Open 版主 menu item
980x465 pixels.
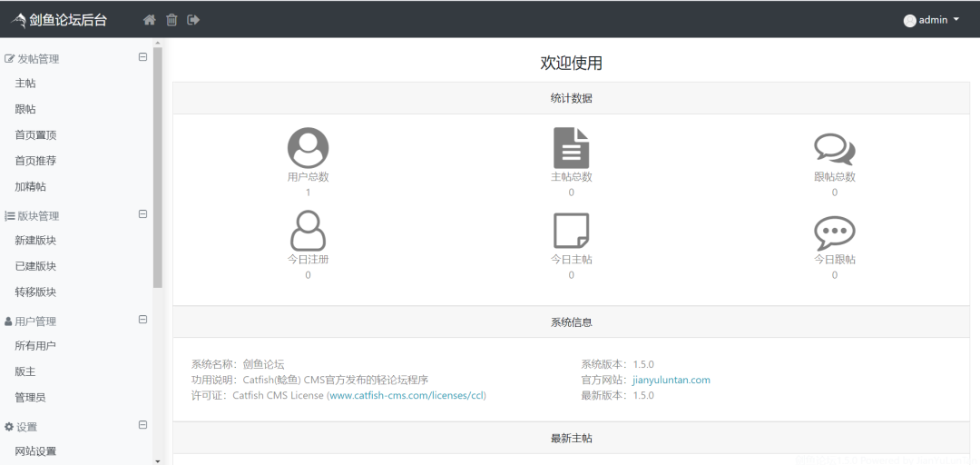[x=25, y=371]
